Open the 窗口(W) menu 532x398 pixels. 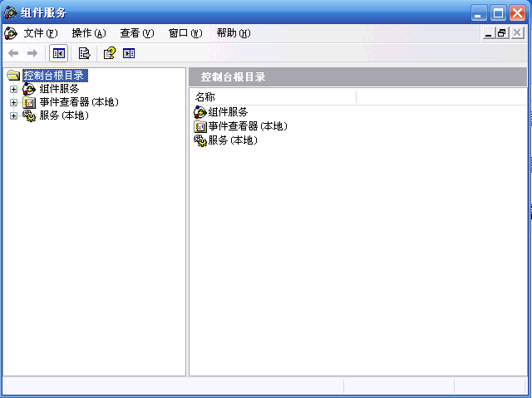[x=185, y=33]
